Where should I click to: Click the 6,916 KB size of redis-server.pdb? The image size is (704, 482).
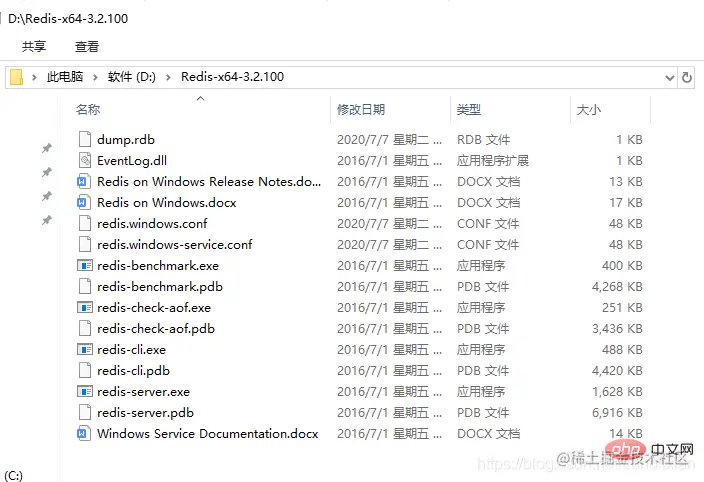617,413
